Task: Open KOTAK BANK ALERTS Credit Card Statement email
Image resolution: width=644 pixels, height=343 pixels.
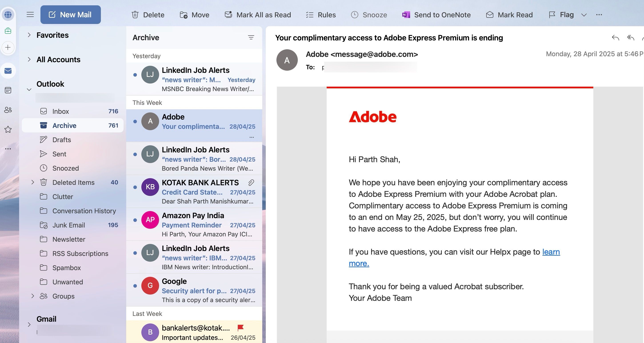Action: [194, 191]
